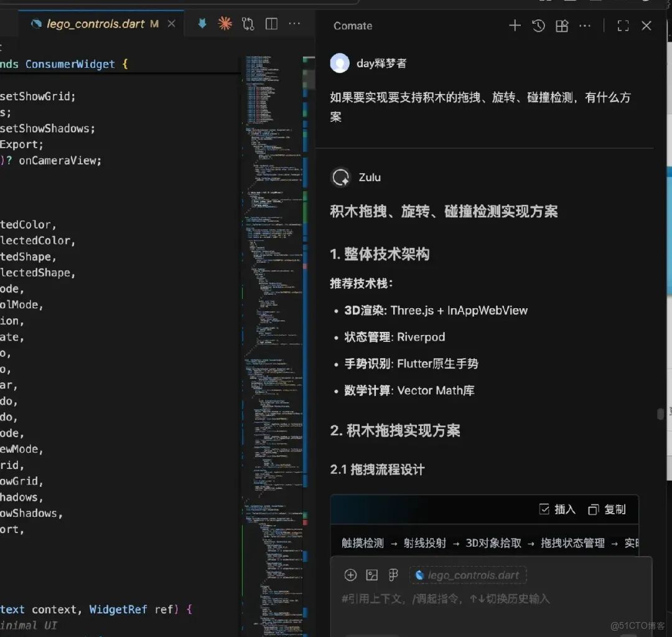Enter Comate full-screen mode
The width and height of the screenshot is (672, 637).
click(x=623, y=26)
